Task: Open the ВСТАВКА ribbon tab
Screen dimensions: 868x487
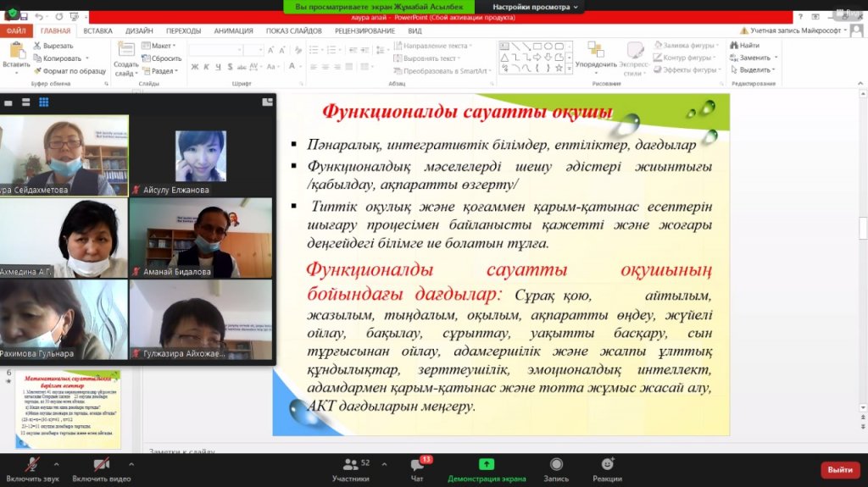Action: coord(97,30)
